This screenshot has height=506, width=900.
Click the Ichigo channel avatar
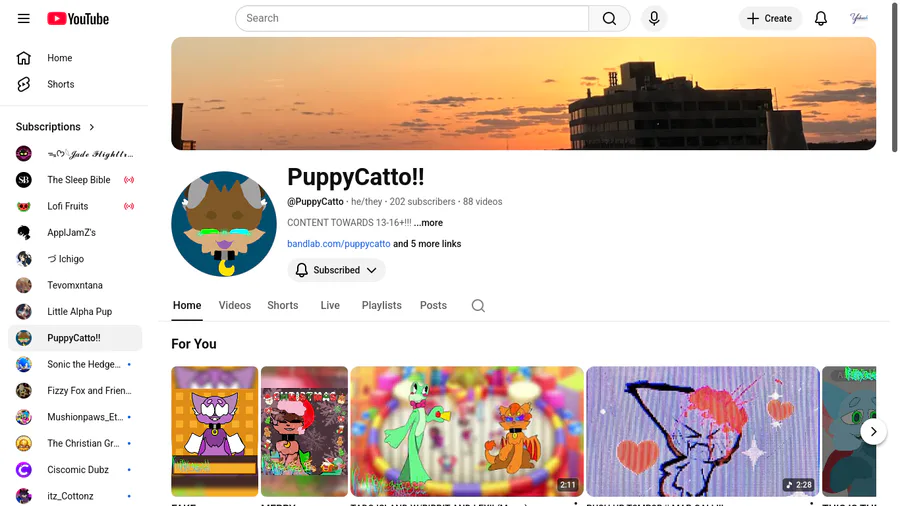point(24,259)
